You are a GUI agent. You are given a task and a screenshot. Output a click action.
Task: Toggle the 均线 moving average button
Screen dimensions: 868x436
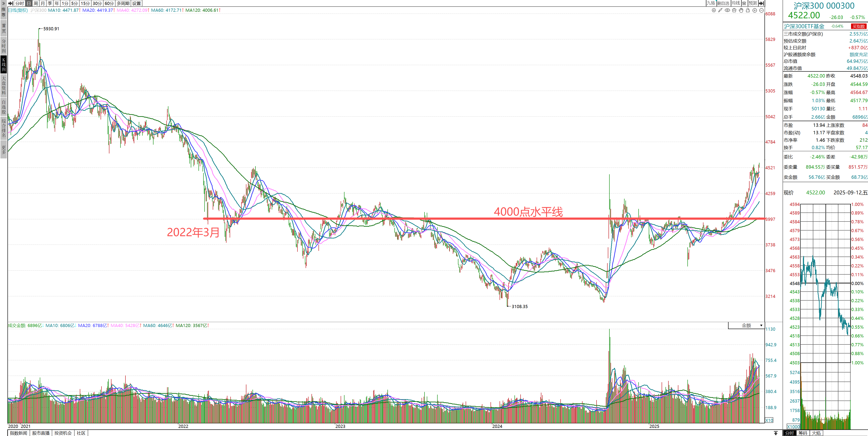pyautogui.click(x=736, y=3)
